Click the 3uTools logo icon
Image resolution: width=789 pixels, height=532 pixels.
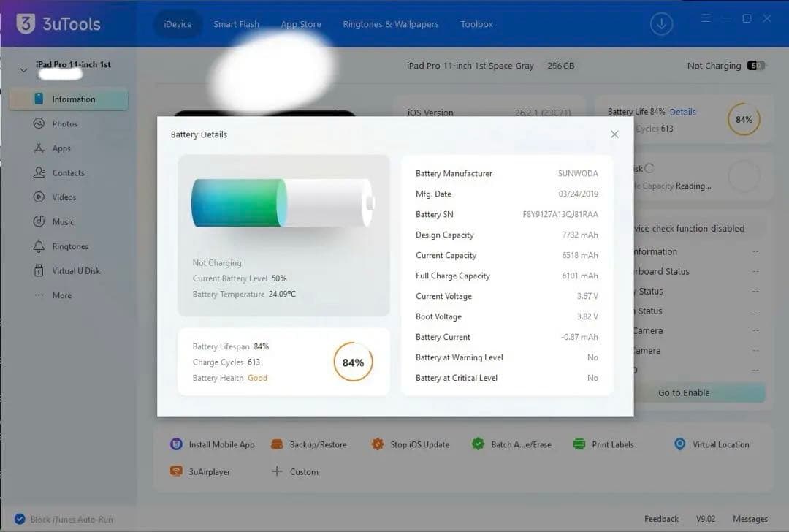click(x=26, y=23)
